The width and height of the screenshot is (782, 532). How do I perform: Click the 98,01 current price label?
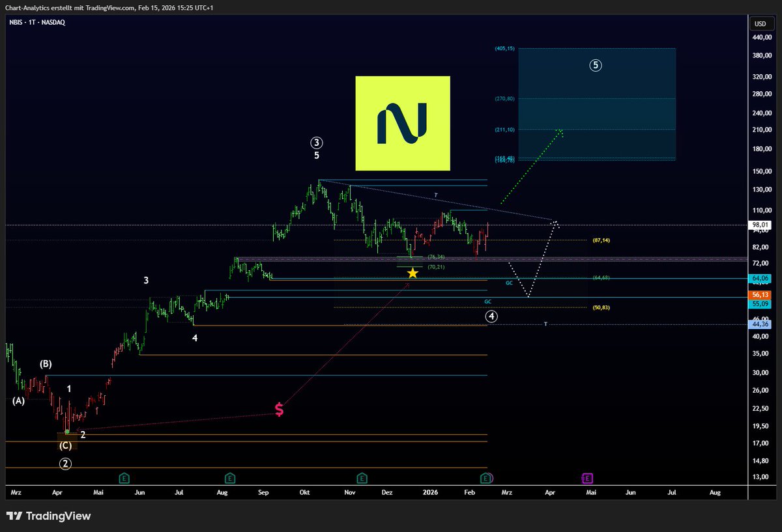point(760,225)
